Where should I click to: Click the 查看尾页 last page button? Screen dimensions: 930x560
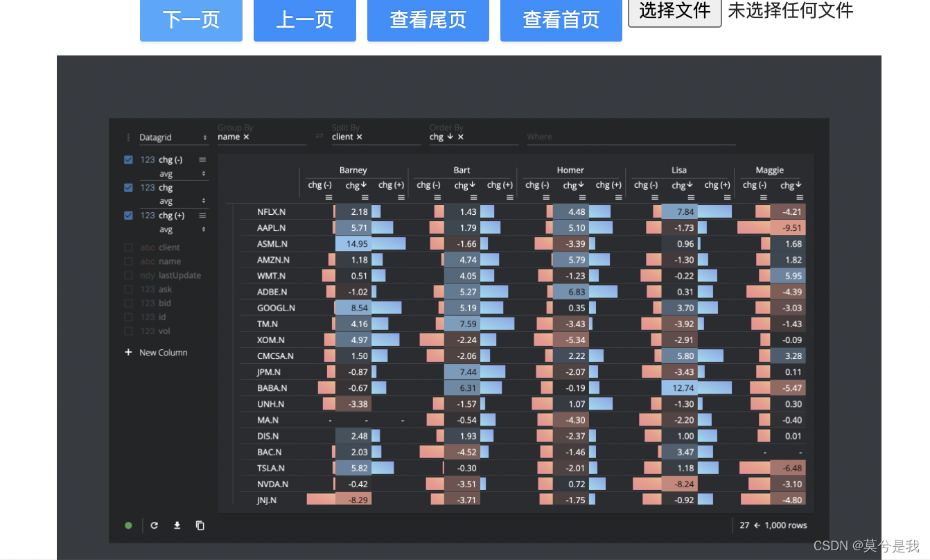[x=428, y=20]
